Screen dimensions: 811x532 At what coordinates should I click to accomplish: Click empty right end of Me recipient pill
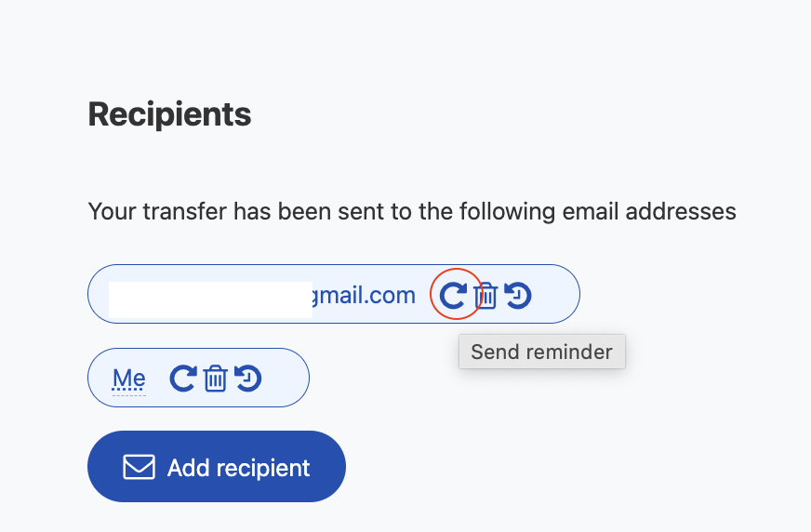pos(286,379)
